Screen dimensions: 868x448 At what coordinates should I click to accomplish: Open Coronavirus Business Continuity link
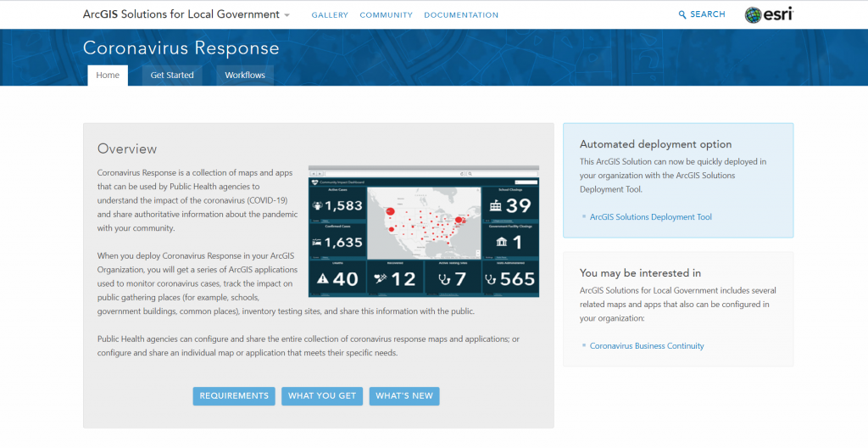[x=647, y=345]
